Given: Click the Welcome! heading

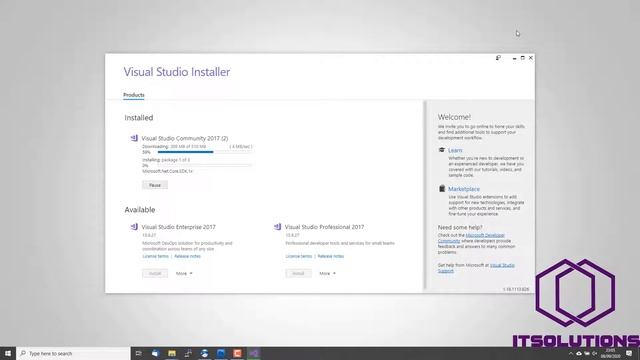Looking at the screenshot, I should pyautogui.click(x=454, y=117).
